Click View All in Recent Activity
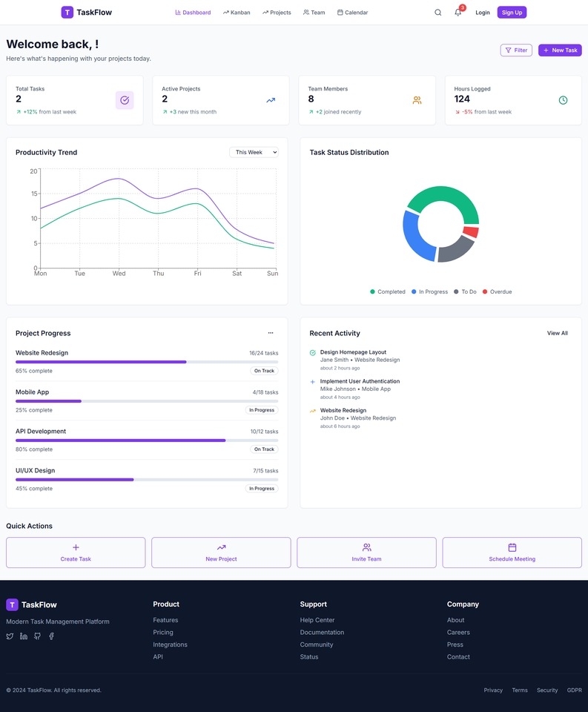This screenshot has width=588, height=712. (557, 333)
